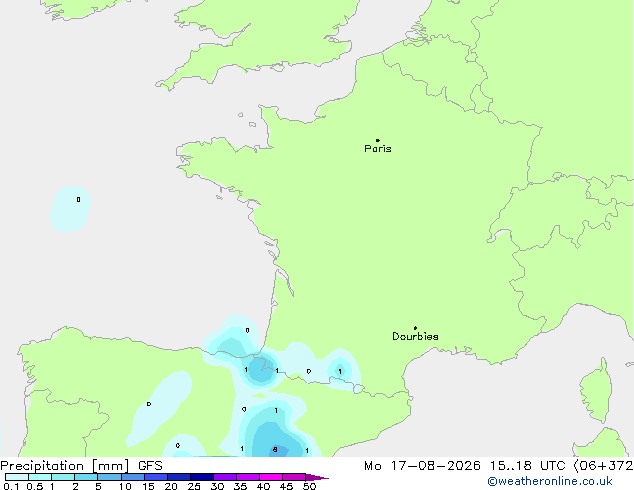This screenshot has width=634, height=490.
Task: Click the 5 mm legend swatch
Action: (x=110, y=477)
